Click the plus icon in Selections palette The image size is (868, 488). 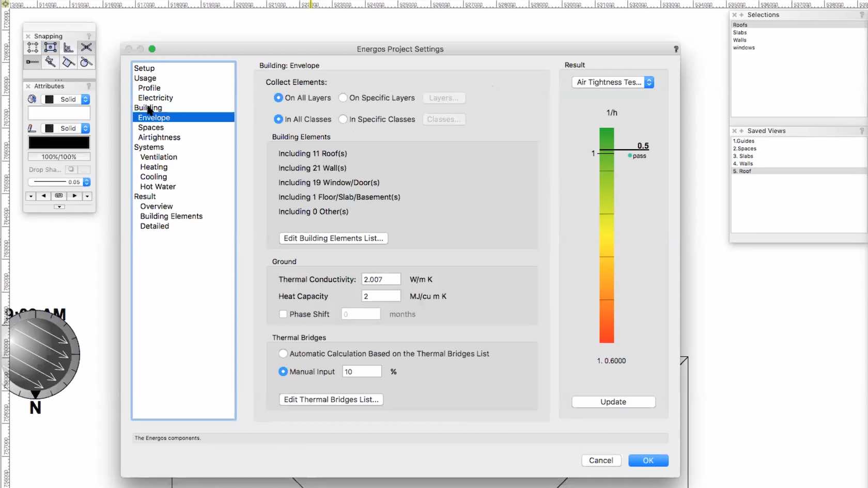pos(741,15)
